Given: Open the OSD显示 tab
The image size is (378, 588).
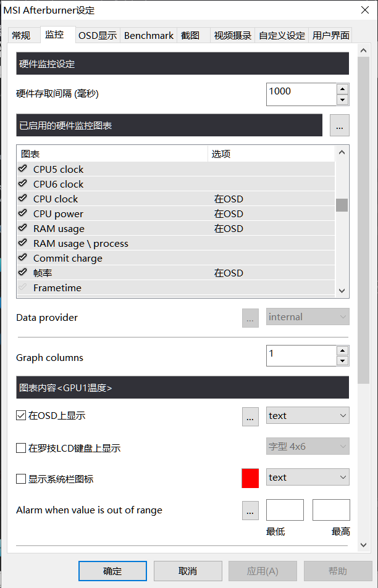Looking at the screenshot, I should (x=98, y=36).
